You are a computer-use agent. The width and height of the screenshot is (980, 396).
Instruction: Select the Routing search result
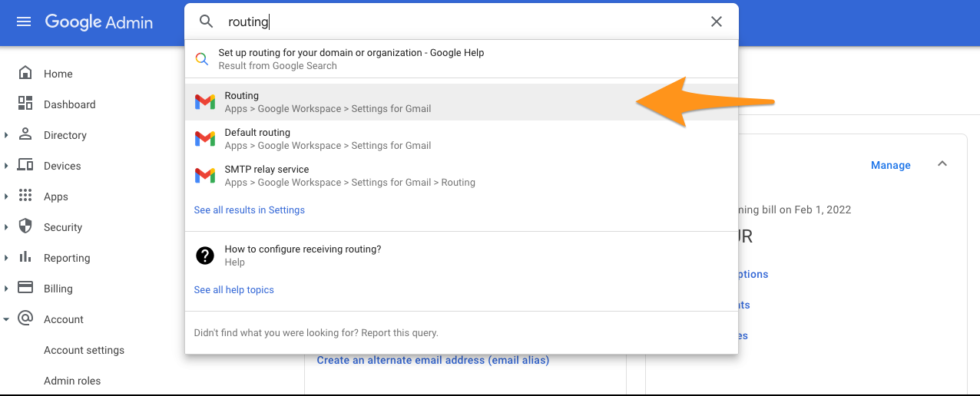[462, 102]
